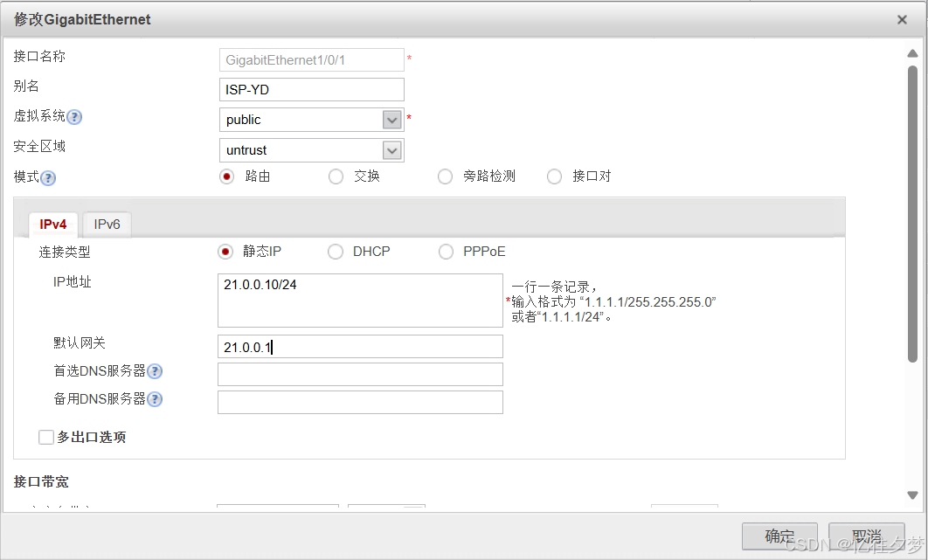Switch to the IPv4 tab
This screenshot has width=928, height=560.
pyautogui.click(x=52, y=225)
